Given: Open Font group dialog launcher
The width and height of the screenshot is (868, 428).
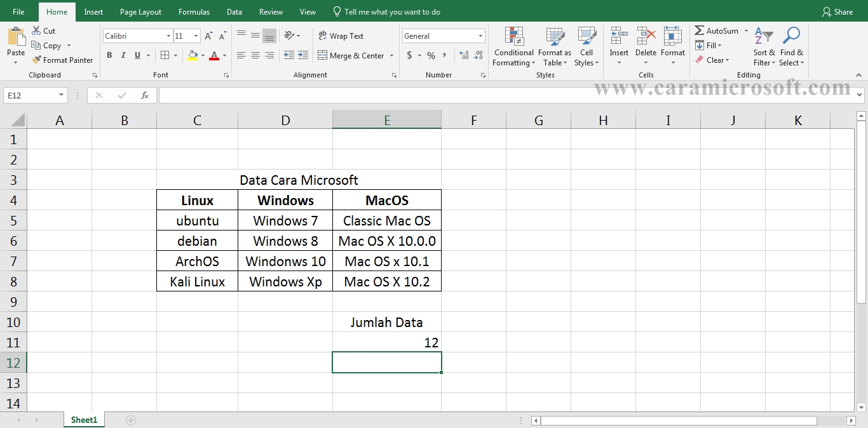Looking at the screenshot, I should 226,75.
